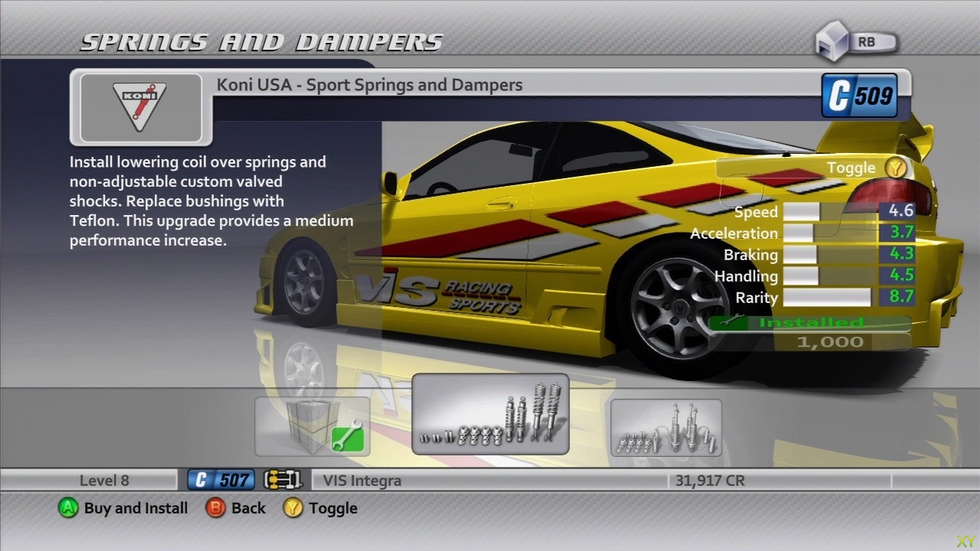Click the green A button icon

(x=68, y=508)
